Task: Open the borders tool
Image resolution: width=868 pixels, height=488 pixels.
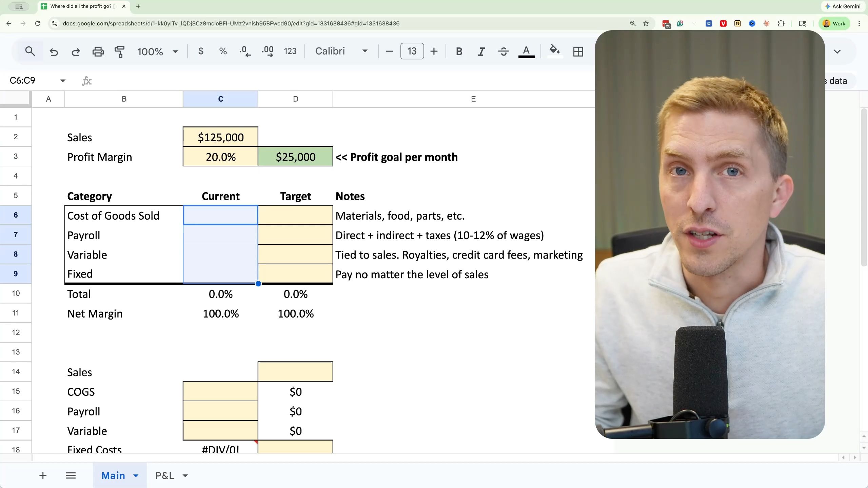Action: click(578, 52)
